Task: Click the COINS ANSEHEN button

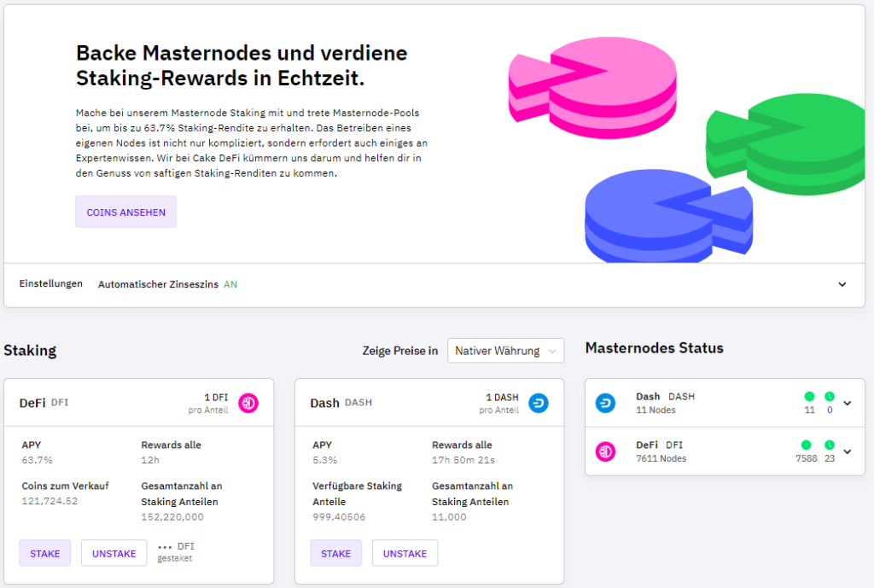Action: [x=125, y=212]
